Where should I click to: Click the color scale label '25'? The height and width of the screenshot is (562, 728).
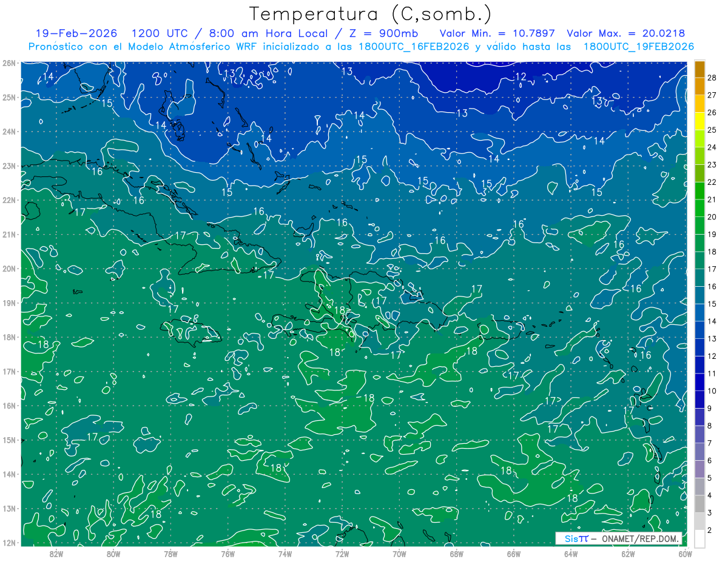[712, 130]
